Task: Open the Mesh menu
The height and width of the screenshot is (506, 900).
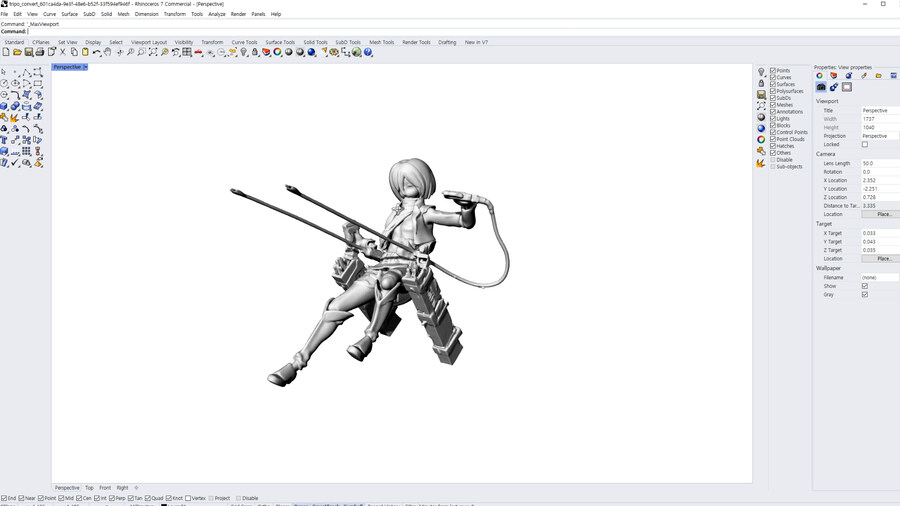Action: pyautogui.click(x=123, y=14)
